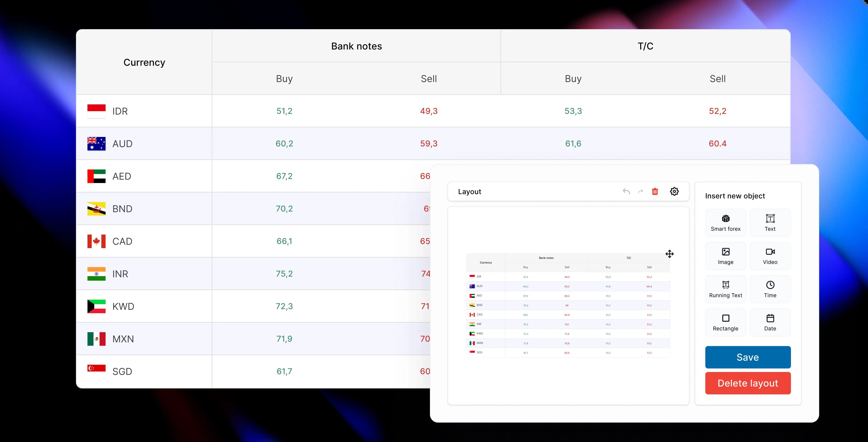The width and height of the screenshot is (868, 442).
Task: Click the Australia flag beside AUD
Action: [96, 143]
